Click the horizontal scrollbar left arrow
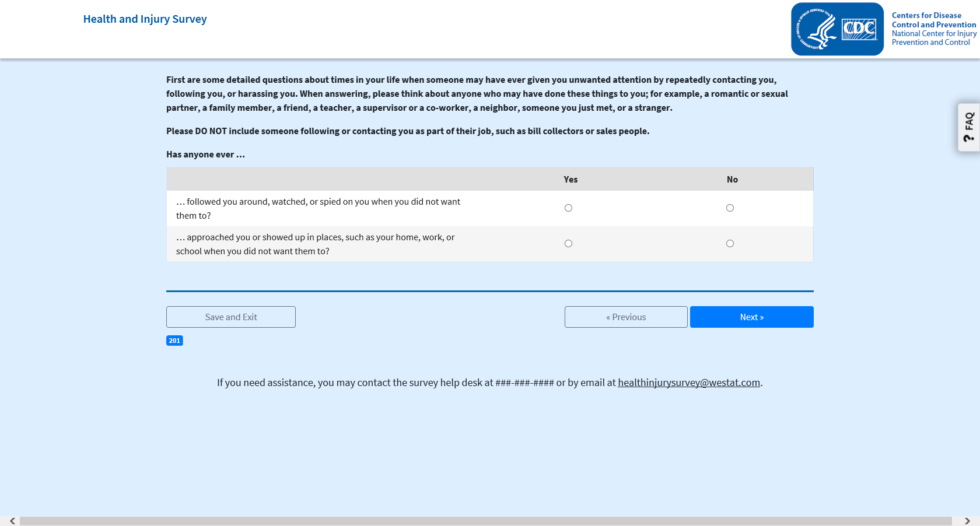 pyautogui.click(x=12, y=521)
